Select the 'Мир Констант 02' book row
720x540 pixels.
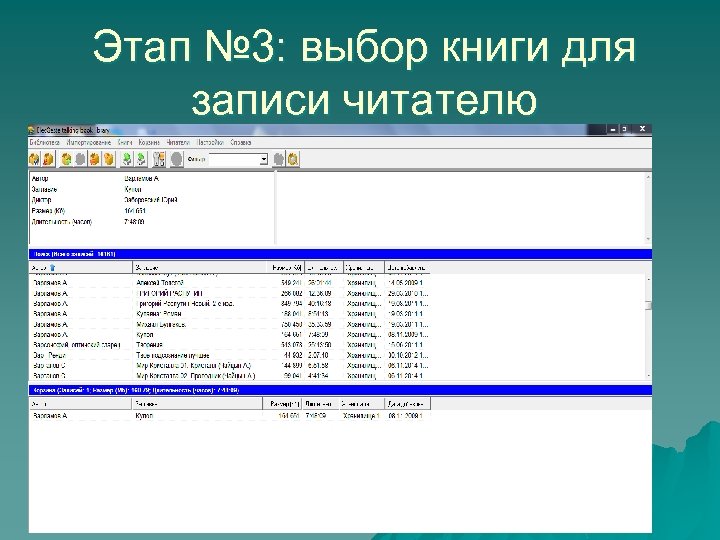point(230,376)
